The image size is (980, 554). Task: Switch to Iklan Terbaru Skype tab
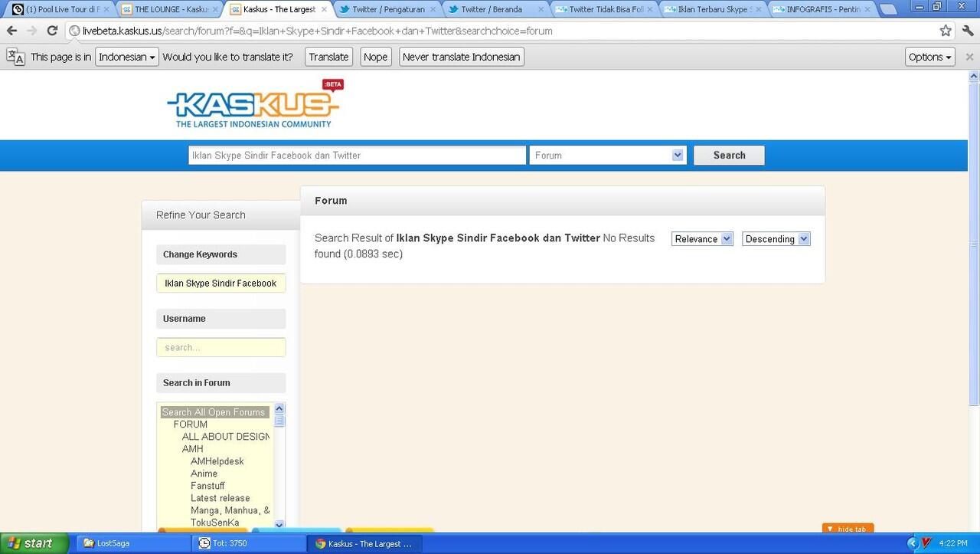point(713,9)
